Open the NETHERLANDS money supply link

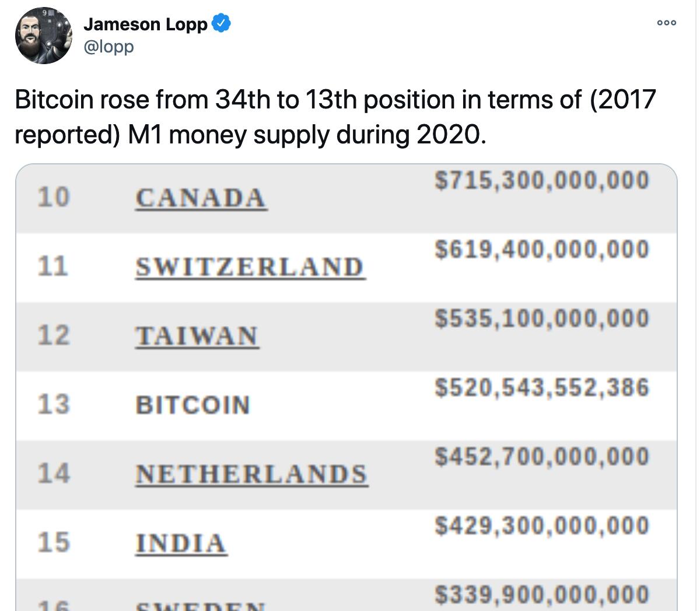251,473
